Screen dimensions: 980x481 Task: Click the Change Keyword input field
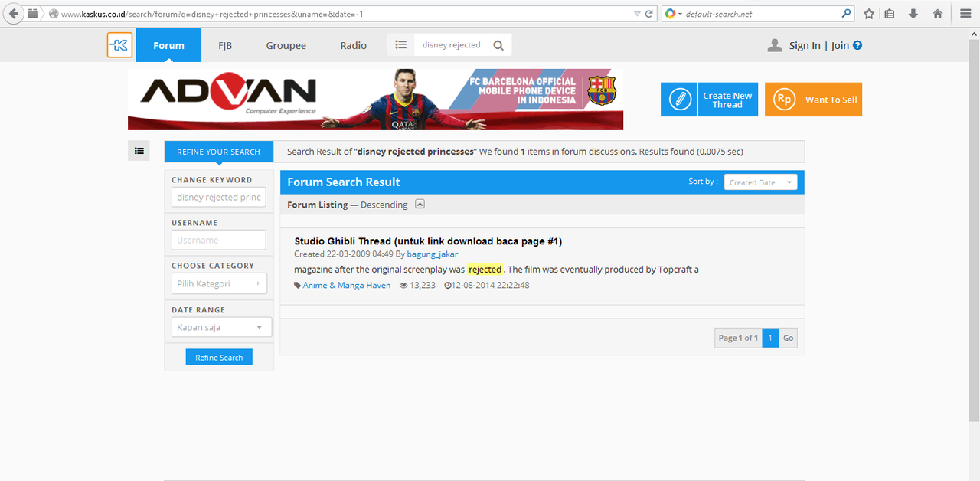tap(218, 198)
